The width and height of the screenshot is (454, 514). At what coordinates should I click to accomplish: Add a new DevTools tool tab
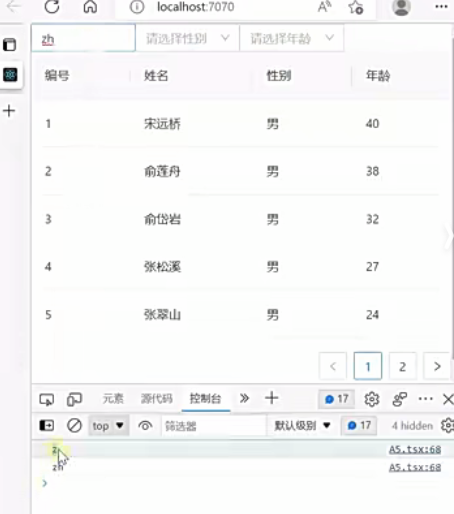tap(272, 398)
